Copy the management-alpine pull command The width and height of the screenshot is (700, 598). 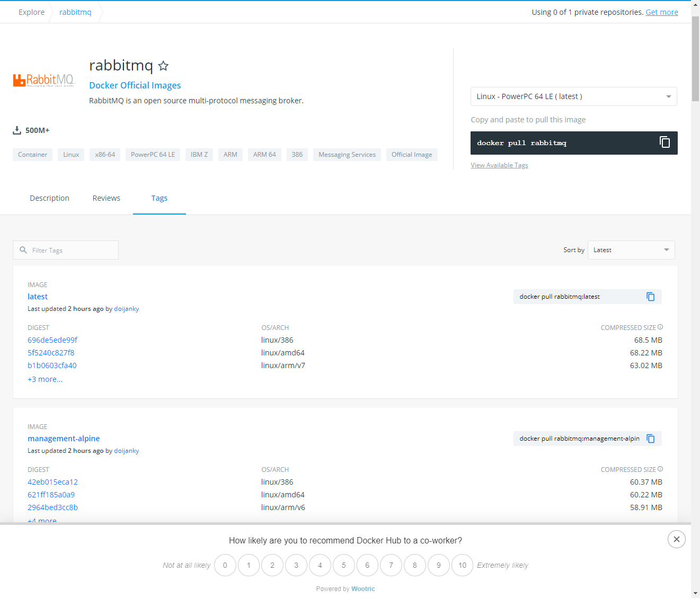pyautogui.click(x=651, y=439)
